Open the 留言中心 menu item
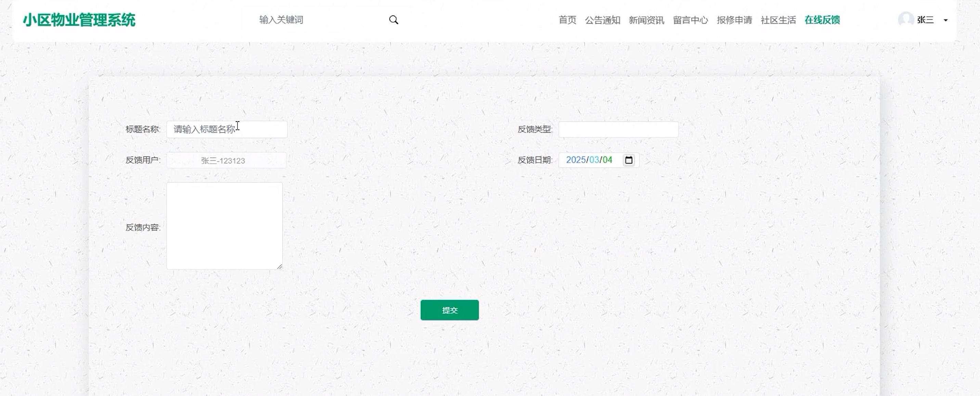 coord(690,20)
